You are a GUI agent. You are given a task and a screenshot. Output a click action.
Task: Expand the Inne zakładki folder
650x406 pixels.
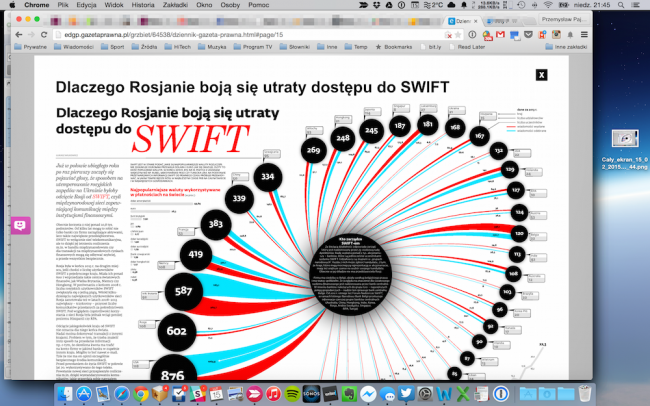(x=566, y=47)
